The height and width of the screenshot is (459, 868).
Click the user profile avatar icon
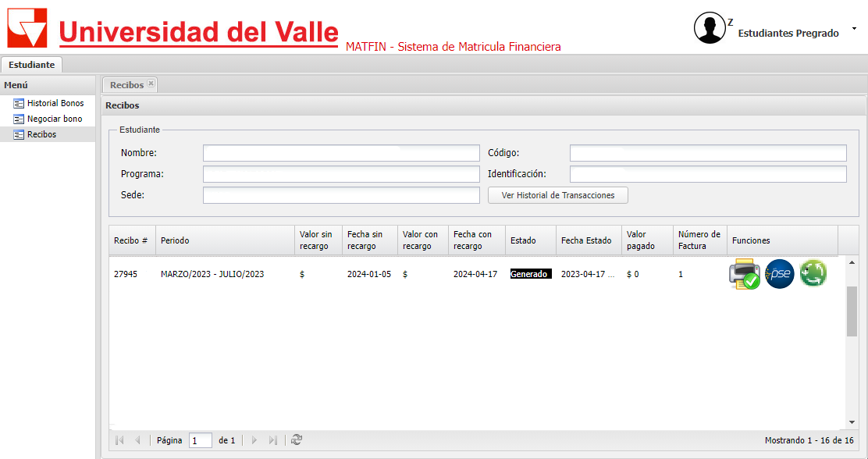point(710,28)
